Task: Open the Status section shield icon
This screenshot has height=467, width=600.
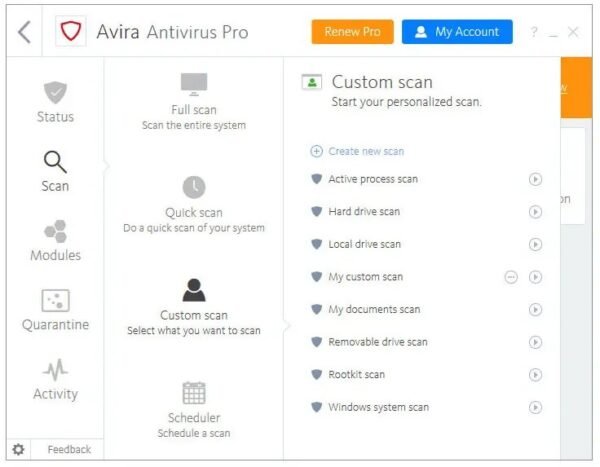Action: [55, 93]
